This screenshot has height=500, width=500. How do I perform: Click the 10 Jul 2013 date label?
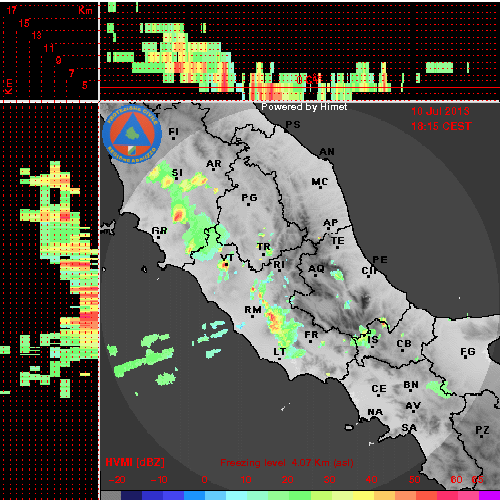click(x=440, y=111)
